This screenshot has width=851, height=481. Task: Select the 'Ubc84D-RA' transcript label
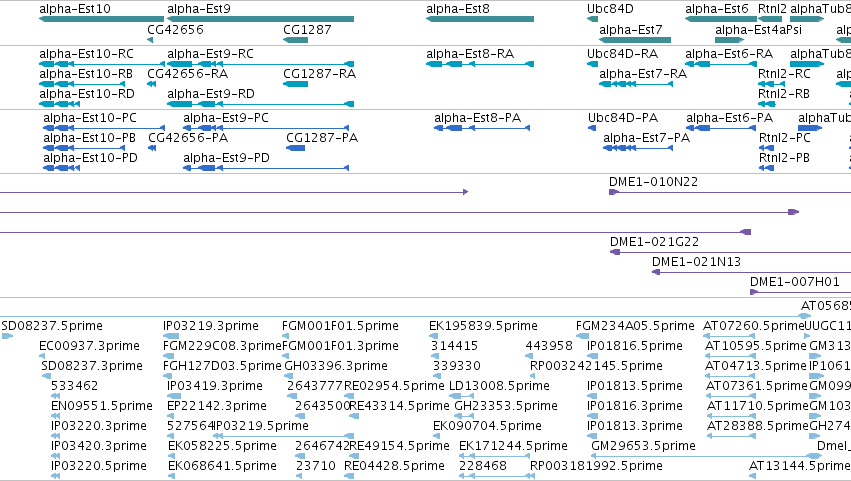coord(622,54)
